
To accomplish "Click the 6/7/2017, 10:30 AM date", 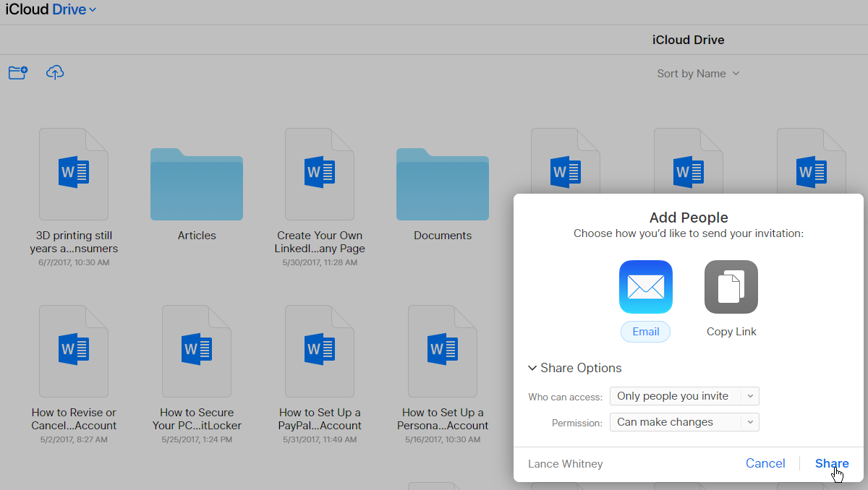I will [74, 262].
